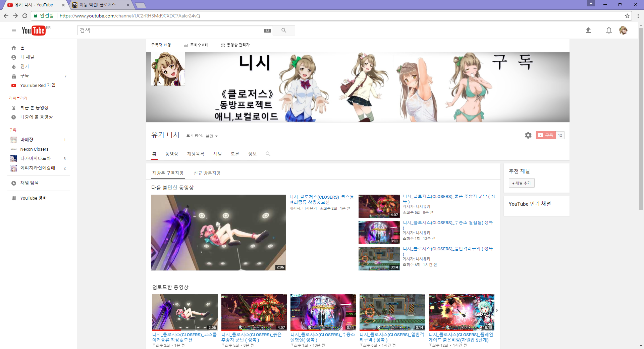Select the 채널 channel tab
Screen dimensions: 644x349
click(217, 154)
